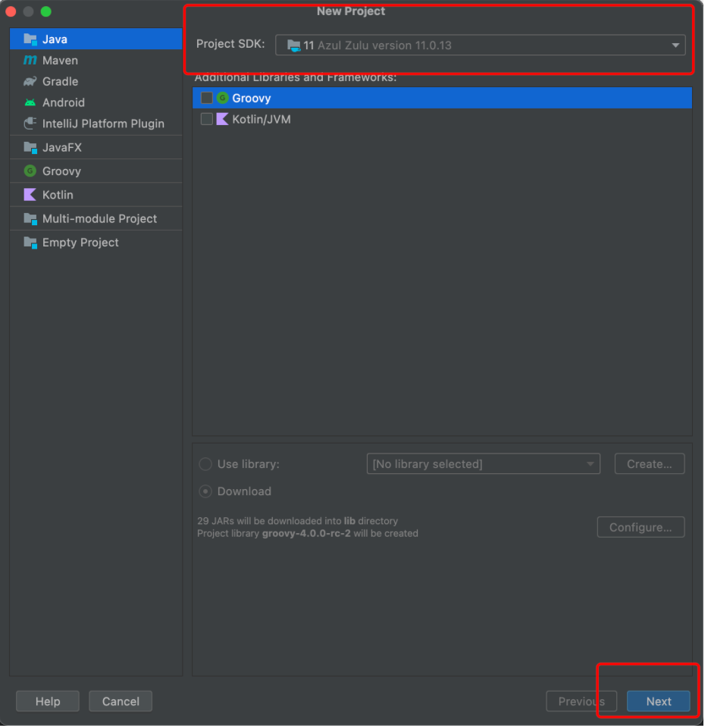The height and width of the screenshot is (728, 711).
Task: Click the Project SDK label
Action: point(231,44)
